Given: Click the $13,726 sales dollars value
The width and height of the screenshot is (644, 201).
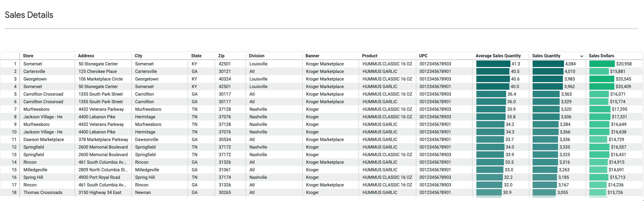Looking at the screenshot, I should point(615,192).
